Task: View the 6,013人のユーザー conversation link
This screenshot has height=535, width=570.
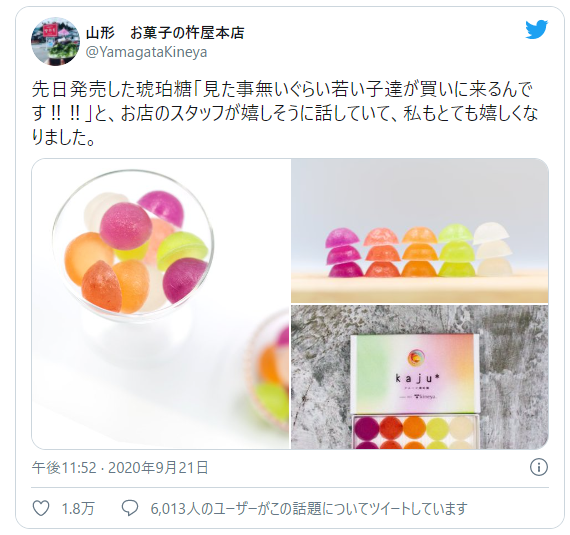Action: (309, 508)
